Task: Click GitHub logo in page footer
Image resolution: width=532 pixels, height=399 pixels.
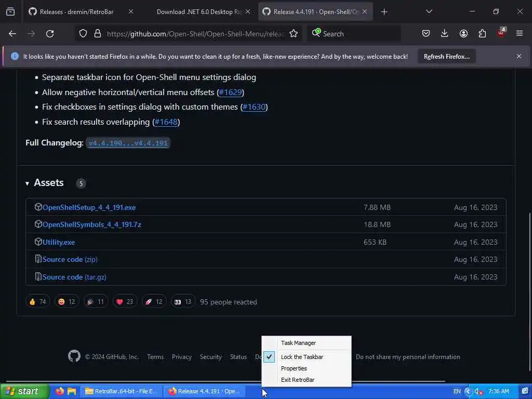Action: tap(74, 356)
